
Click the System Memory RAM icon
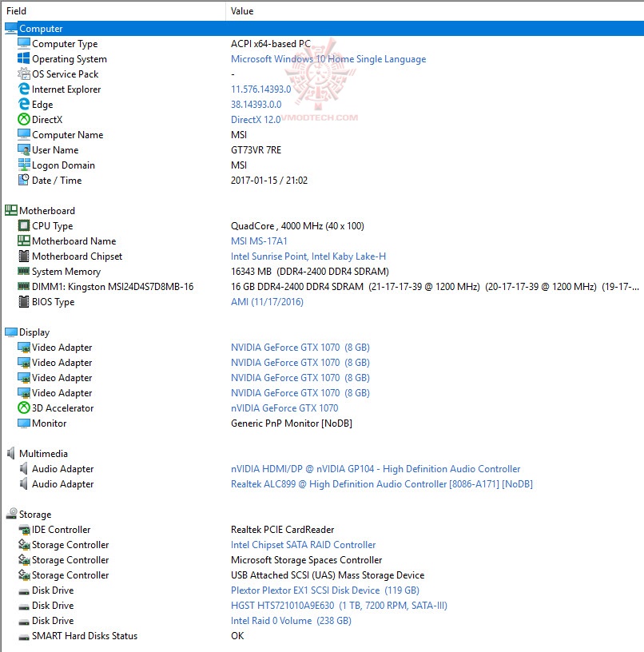[x=24, y=271]
